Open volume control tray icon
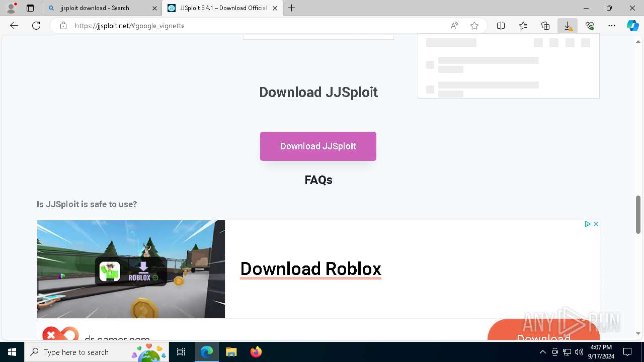 click(x=579, y=352)
